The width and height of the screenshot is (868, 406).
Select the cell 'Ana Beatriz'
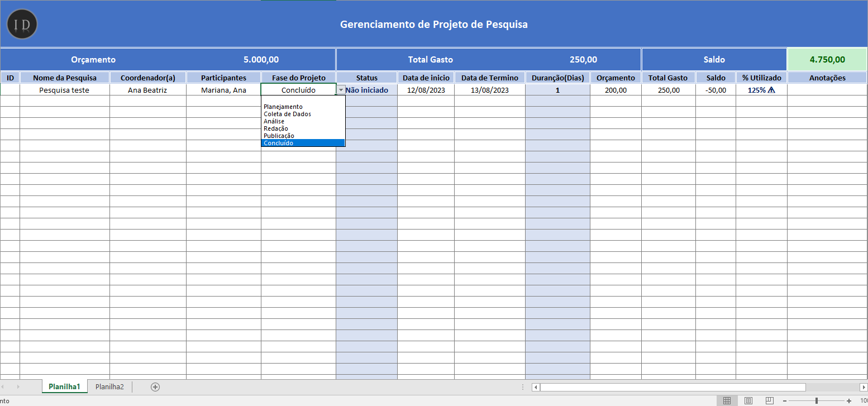tap(148, 90)
